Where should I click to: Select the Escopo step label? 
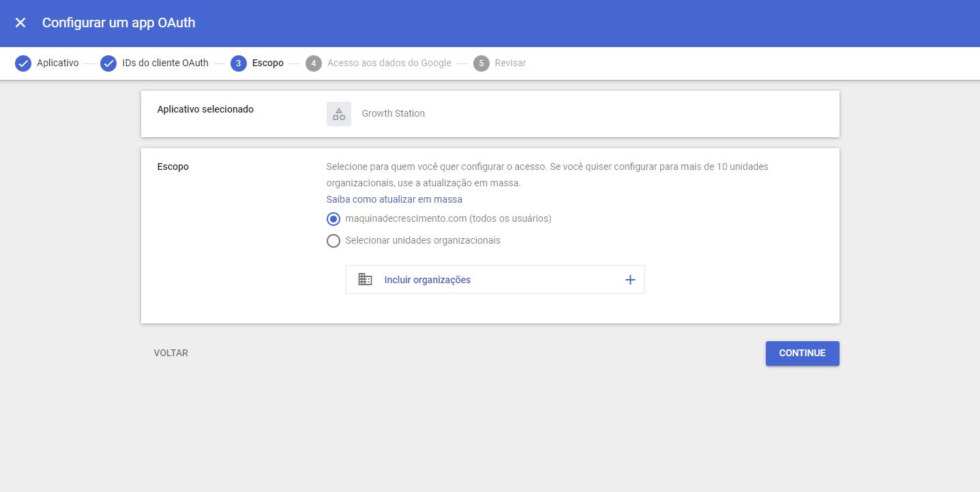pos(267,63)
